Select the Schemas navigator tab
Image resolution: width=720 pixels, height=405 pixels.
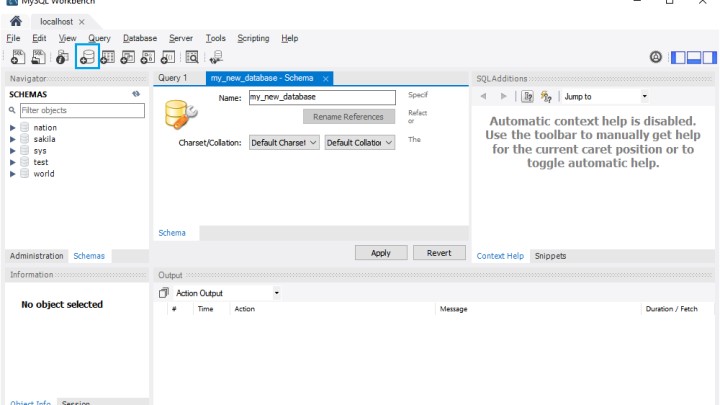89,256
